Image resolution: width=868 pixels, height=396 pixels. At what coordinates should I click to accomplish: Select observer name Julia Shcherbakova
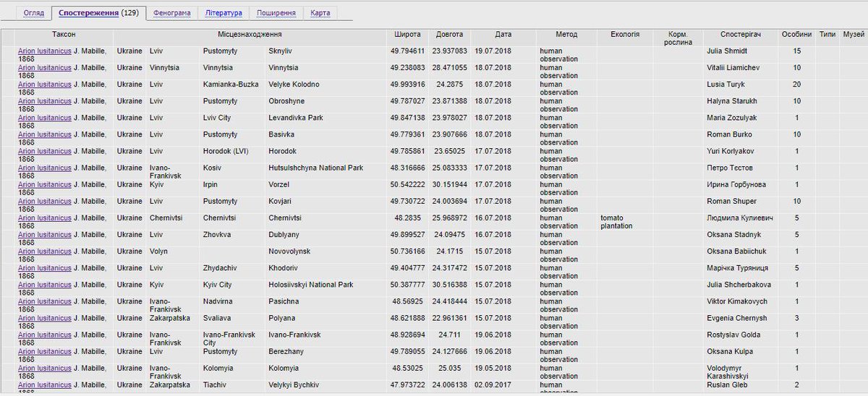click(x=739, y=285)
